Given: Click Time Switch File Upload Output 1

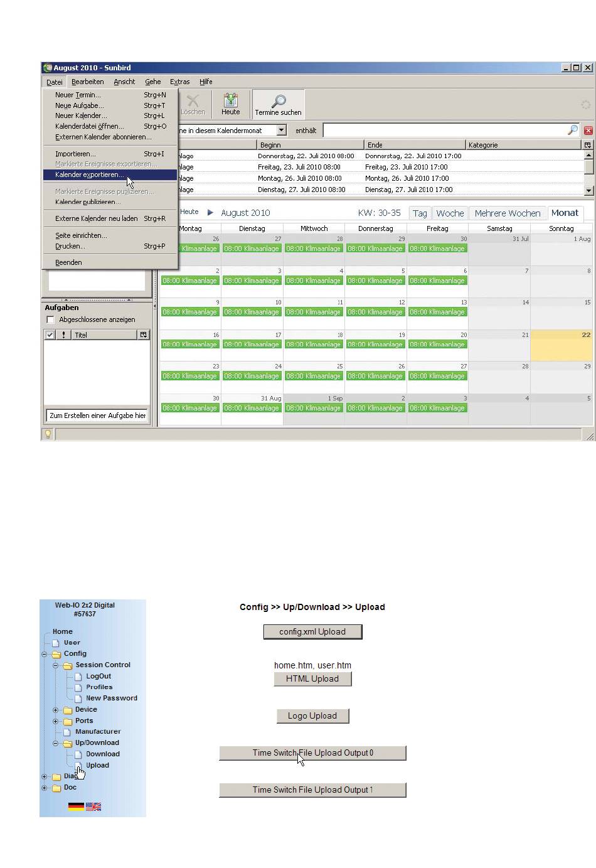Looking at the screenshot, I should [312, 790].
